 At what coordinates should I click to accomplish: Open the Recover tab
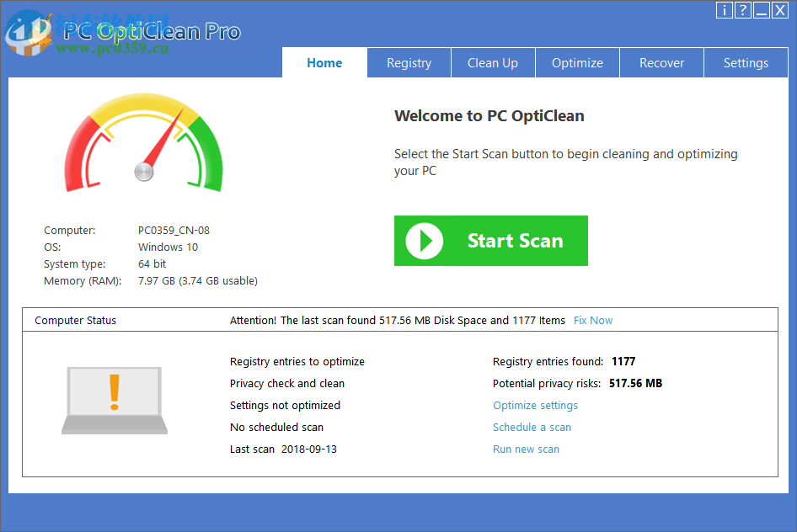tap(661, 62)
